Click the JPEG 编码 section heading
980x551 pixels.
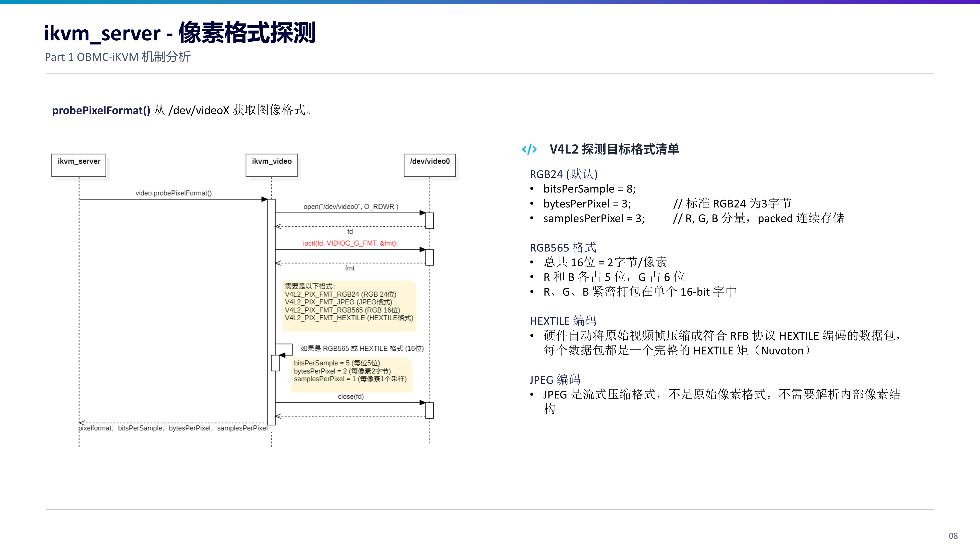click(555, 380)
